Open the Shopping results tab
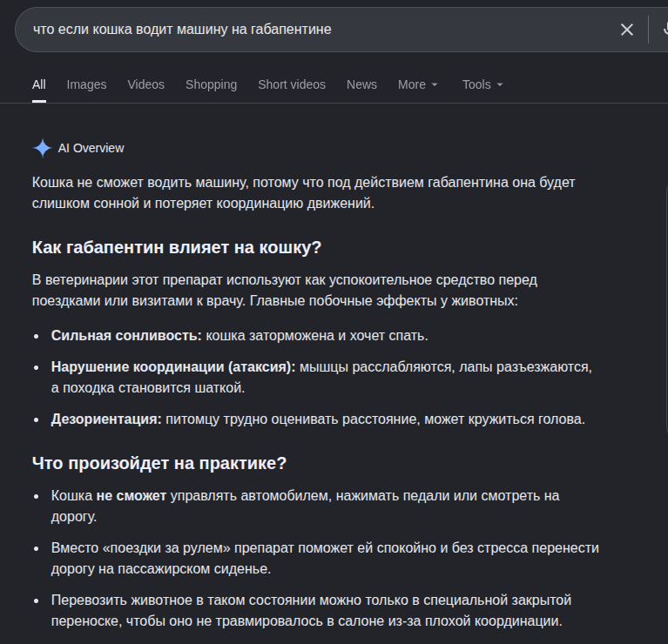 coord(211,84)
